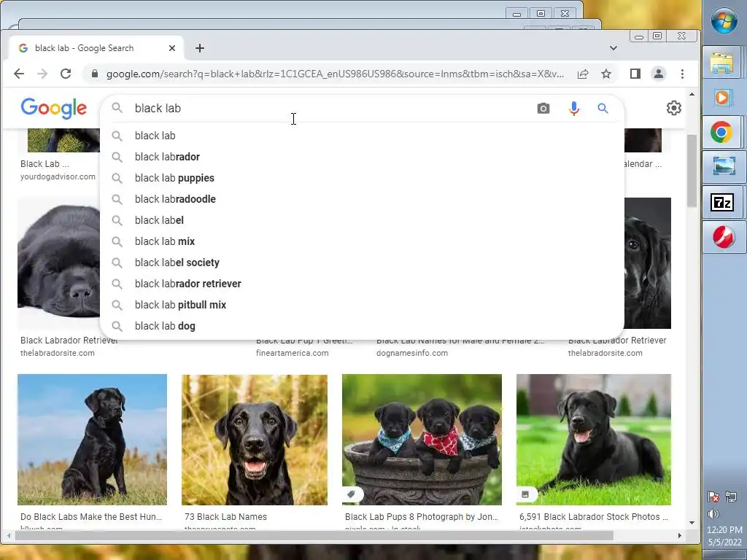Screen dimensions: 747x560
Task: Open the sleeping black lab puppy image
Action: (x=58, y=263)
